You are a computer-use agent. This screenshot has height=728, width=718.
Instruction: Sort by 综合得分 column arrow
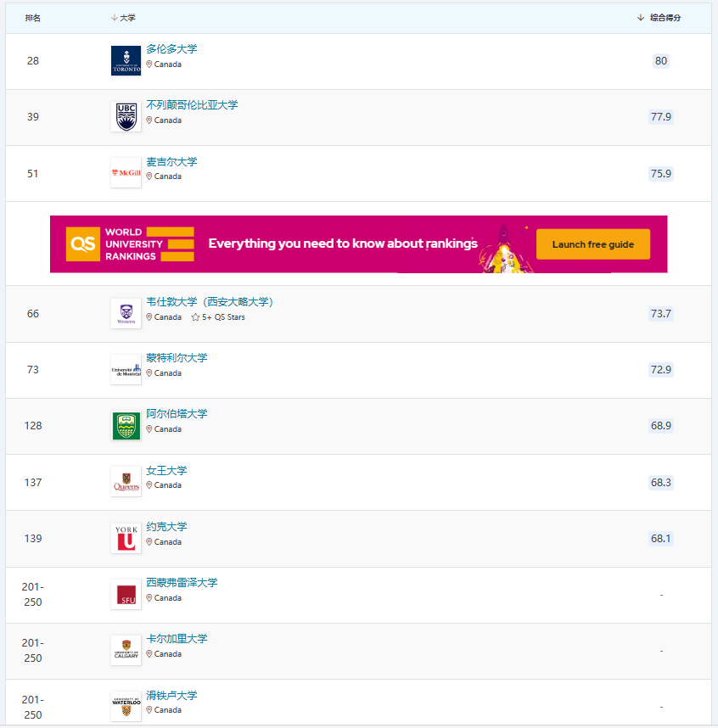641,18
